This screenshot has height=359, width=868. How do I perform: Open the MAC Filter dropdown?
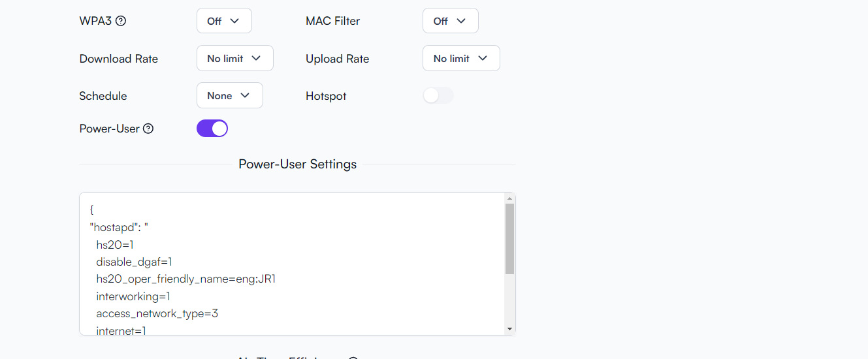coord(451,21)
